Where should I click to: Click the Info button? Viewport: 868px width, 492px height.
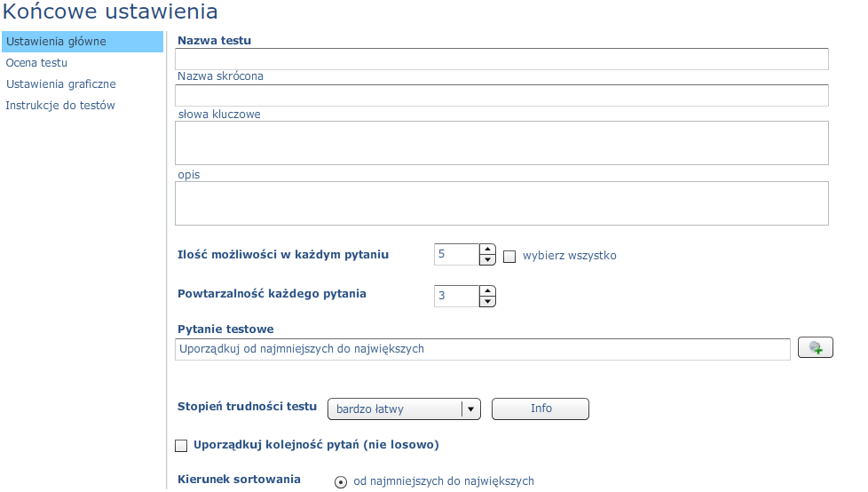tap(541, 409)
